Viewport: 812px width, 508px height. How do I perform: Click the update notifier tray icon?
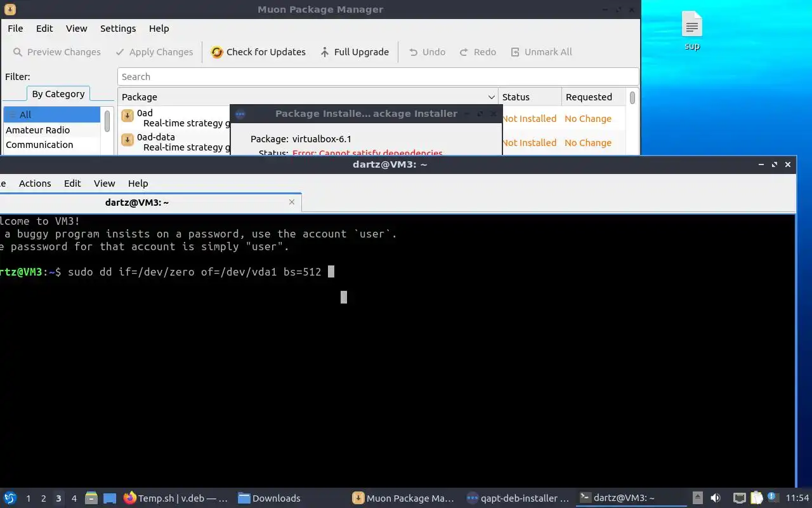tap(772, 497)
